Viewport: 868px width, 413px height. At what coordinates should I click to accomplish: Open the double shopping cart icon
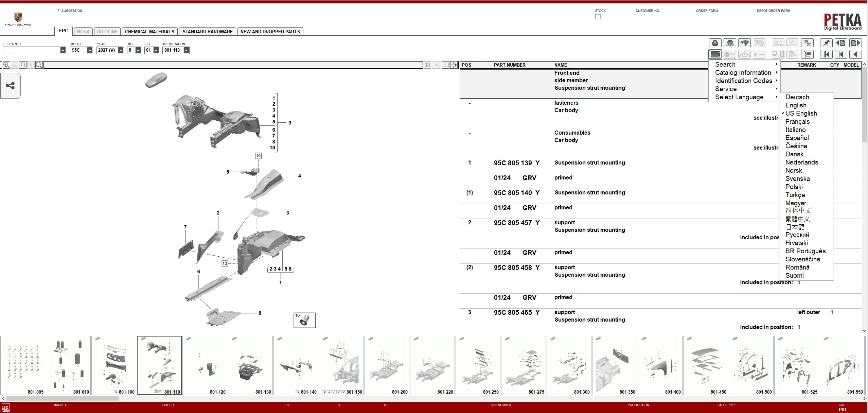coord(807,43)
